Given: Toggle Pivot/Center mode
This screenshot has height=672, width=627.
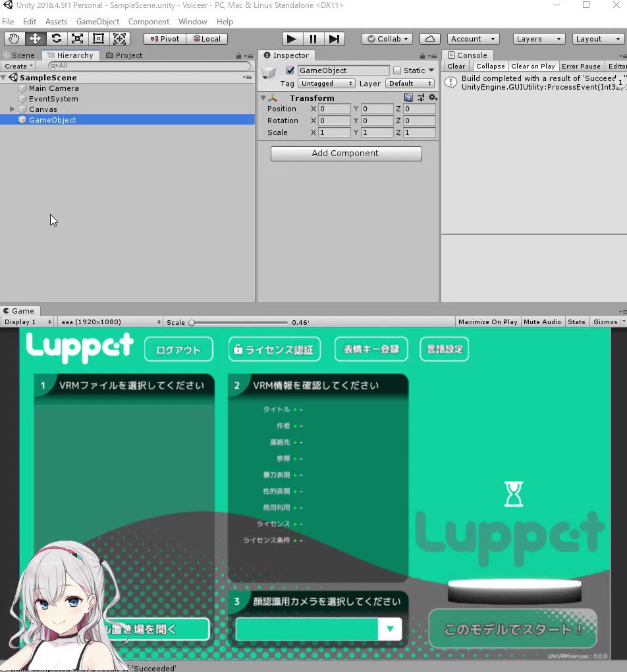Looking at the screenshot, I should (x=165, y=39).
